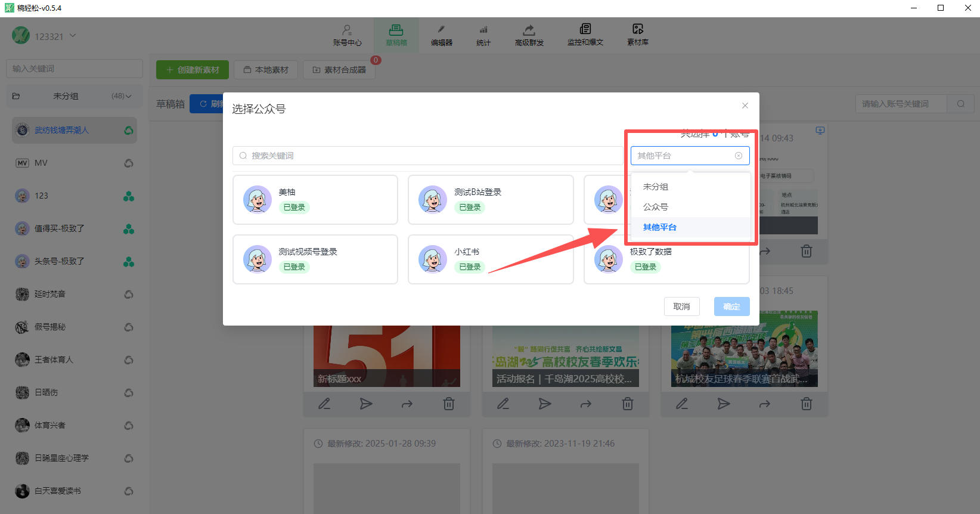The image size is (980, 514).
Task: Expand the 123321 user menu
Action: pyautogui.click(x=73, y=36)
